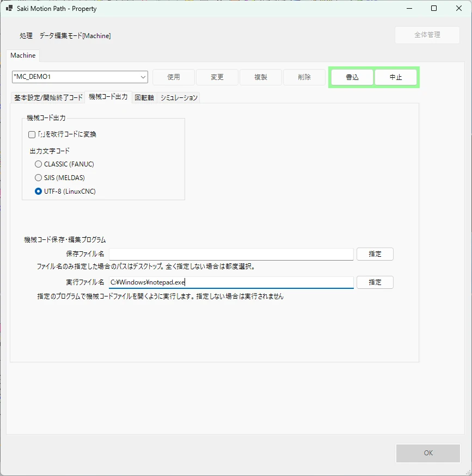The image size is (472, 476).
Task: Select the Machine top tab
Action: pos(23,55)
